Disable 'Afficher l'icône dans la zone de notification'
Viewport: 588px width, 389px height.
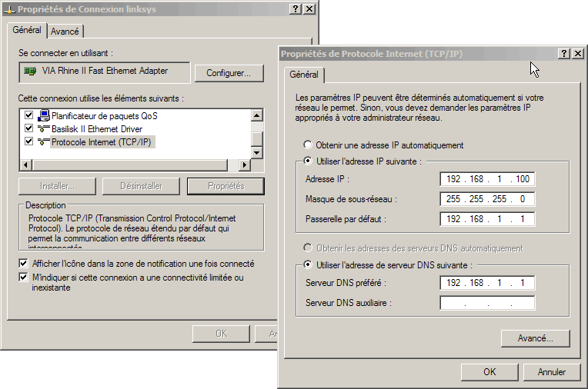[24, 264]
